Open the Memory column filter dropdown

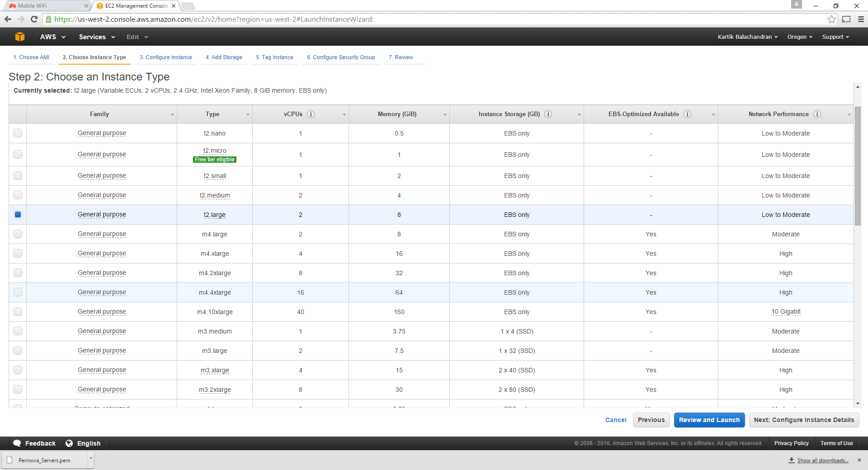[445, 115]
